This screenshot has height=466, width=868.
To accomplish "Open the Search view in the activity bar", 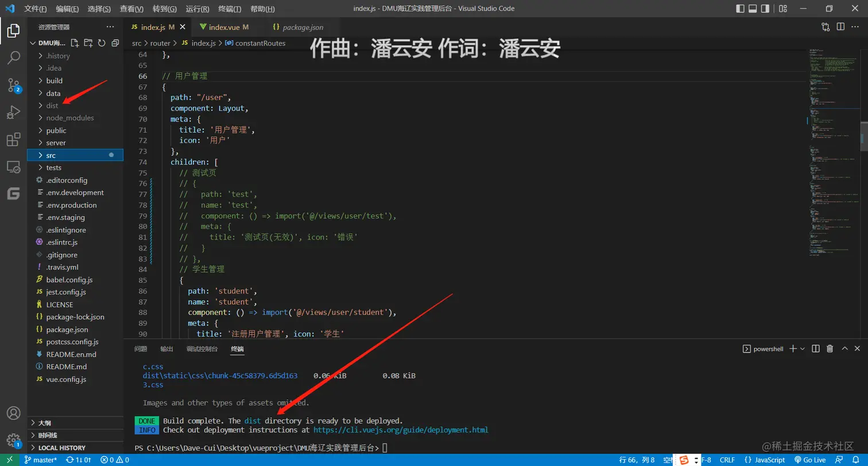I will [x=13, y=58].
